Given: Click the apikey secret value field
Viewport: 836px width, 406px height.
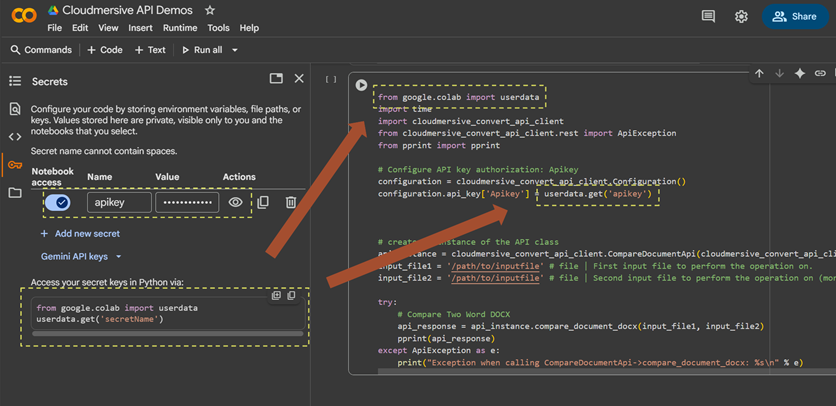Looking at the screenshot, I should click(x=187, y=203).
